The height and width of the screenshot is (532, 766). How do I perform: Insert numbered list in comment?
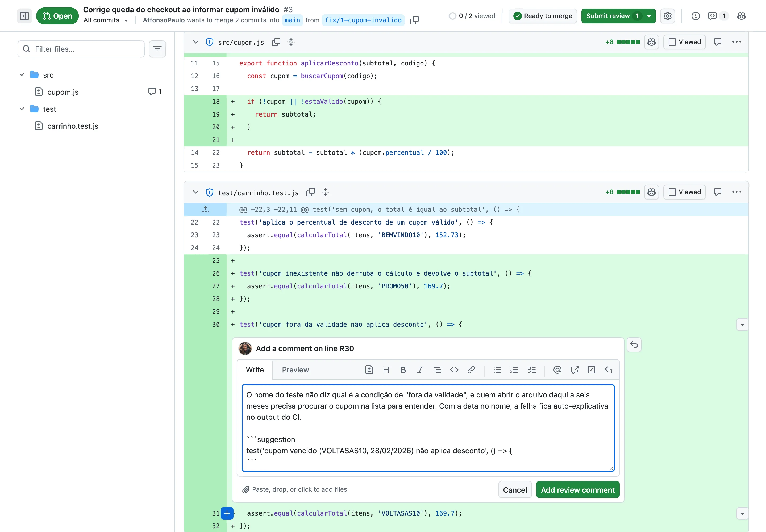pos(514,370)
